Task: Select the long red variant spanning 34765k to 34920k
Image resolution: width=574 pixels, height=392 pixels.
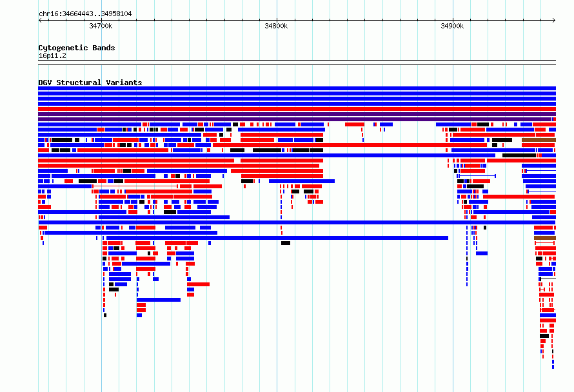Action: point(350,145)
